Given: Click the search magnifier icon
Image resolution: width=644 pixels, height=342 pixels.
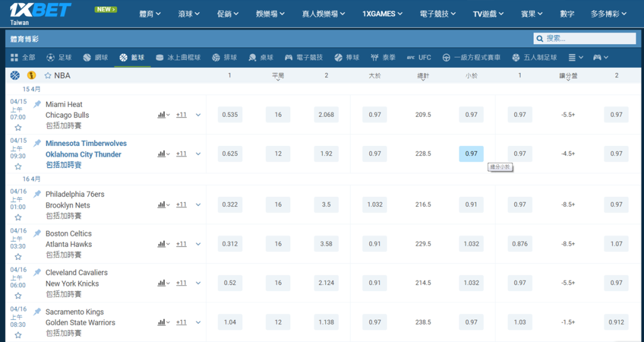Looking at the screenshot, I should tap(540, 38).
